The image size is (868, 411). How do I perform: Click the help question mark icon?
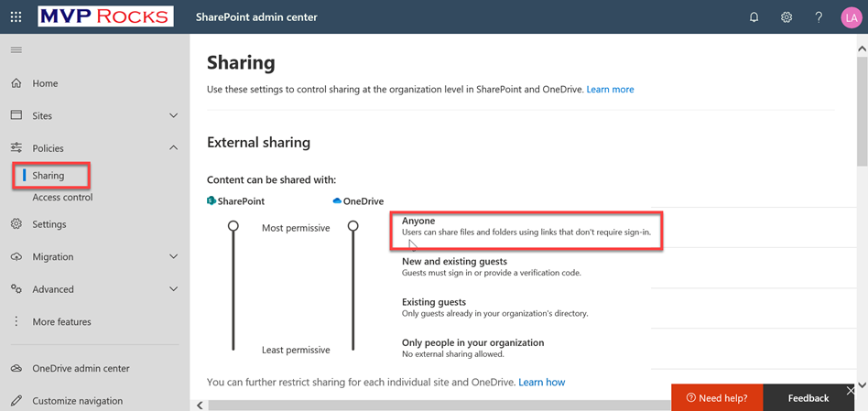819,16
